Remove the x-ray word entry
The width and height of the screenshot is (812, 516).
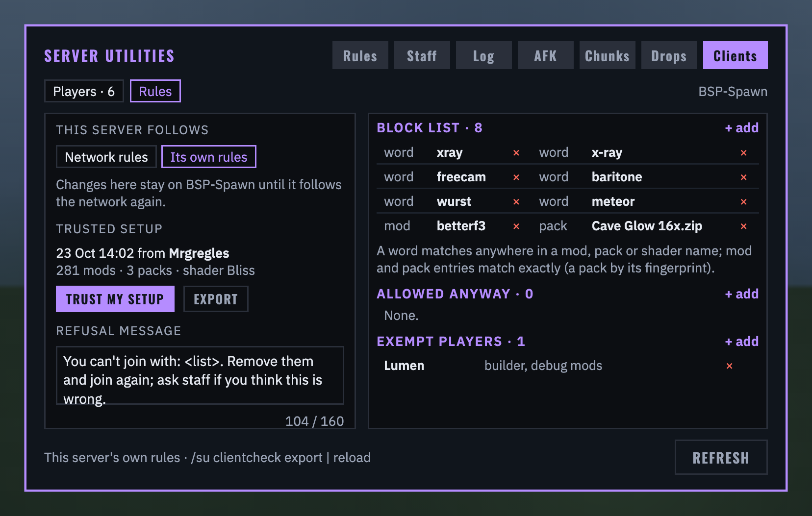click(743, 153)
